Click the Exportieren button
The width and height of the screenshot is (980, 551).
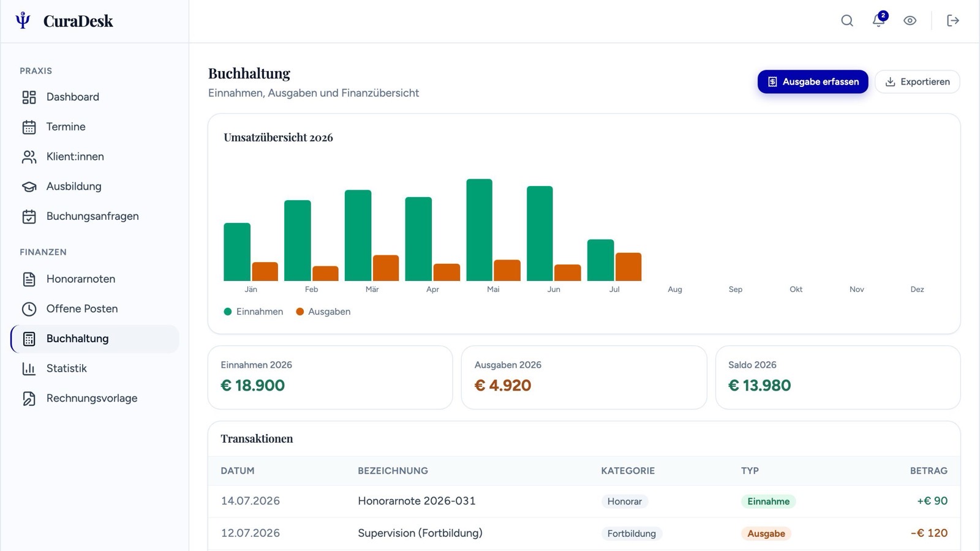tap(918, 82)
